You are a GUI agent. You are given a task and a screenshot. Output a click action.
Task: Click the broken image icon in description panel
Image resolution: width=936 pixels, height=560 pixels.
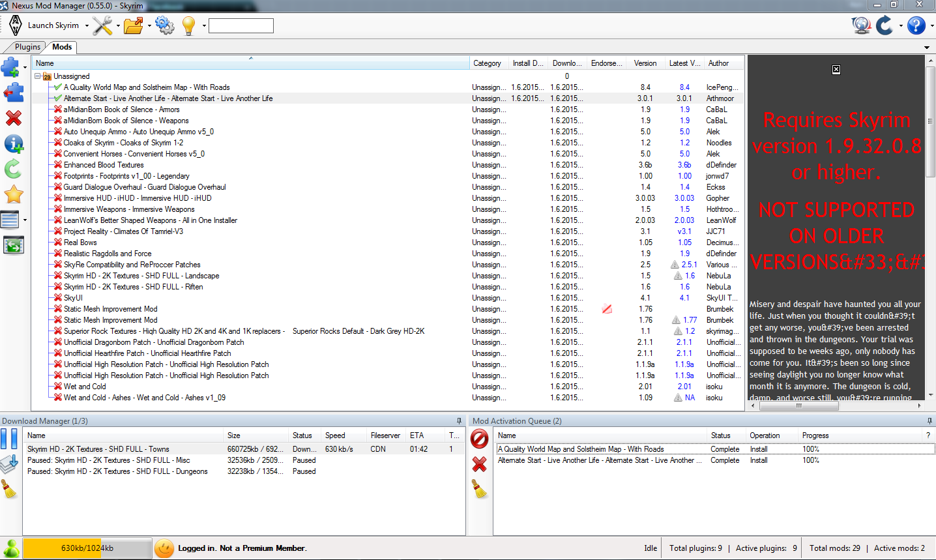836,70
